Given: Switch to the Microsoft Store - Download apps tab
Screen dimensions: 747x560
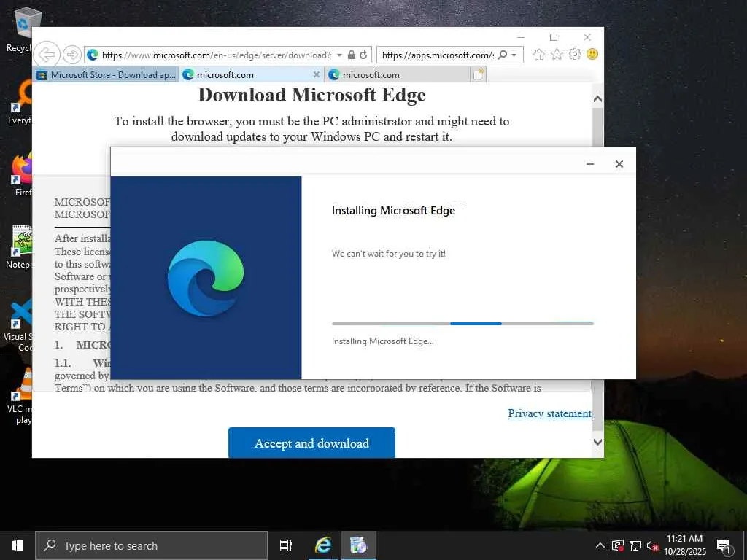Looking at the screenshot, I should 107,75.
